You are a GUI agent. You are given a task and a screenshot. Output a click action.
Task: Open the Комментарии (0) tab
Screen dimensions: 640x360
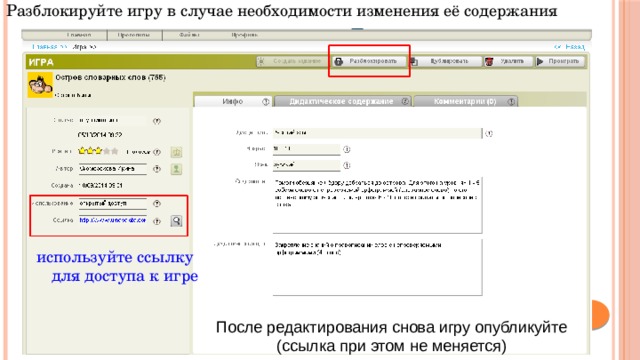[x=466, y=101]
